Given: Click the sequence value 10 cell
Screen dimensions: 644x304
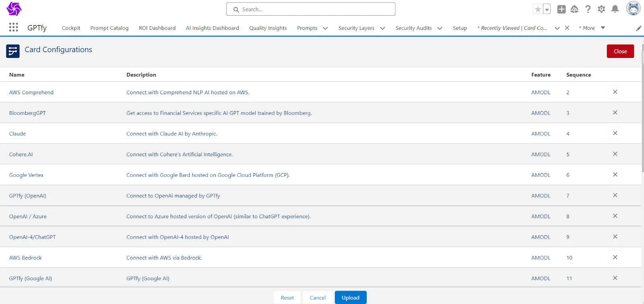Looking at the screenshot, I should click(x=569, y=258).
